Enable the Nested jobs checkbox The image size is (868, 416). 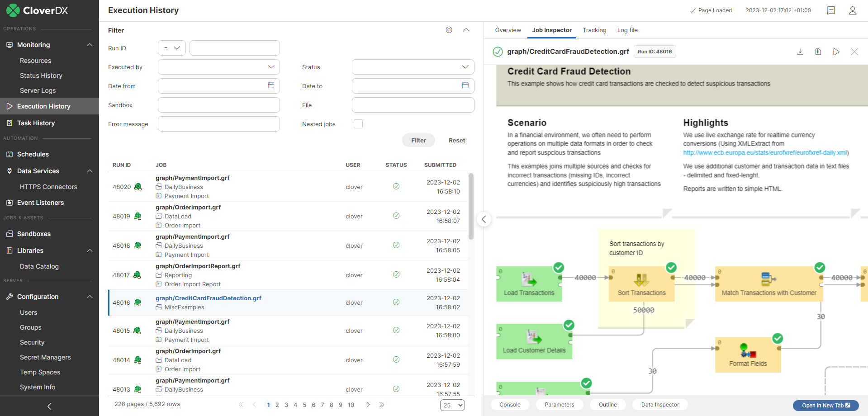358,124
